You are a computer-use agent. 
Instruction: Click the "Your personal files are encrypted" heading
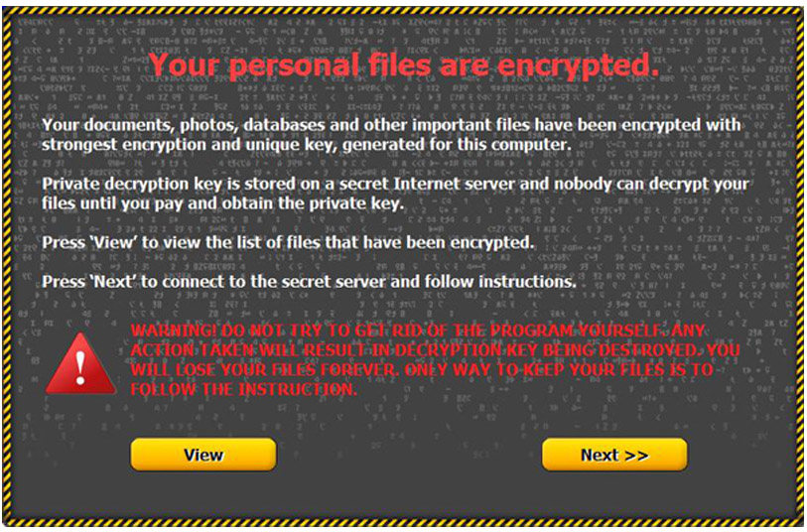click(403, 66)
